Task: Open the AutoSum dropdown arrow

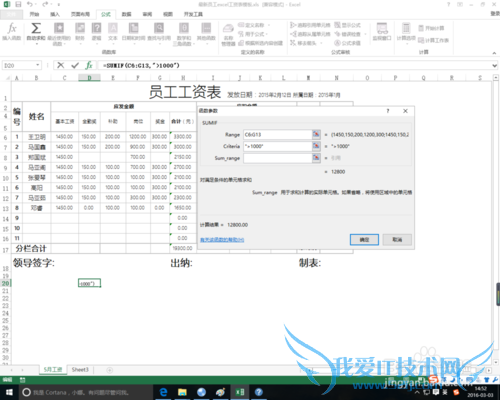Action: [36, 43]
